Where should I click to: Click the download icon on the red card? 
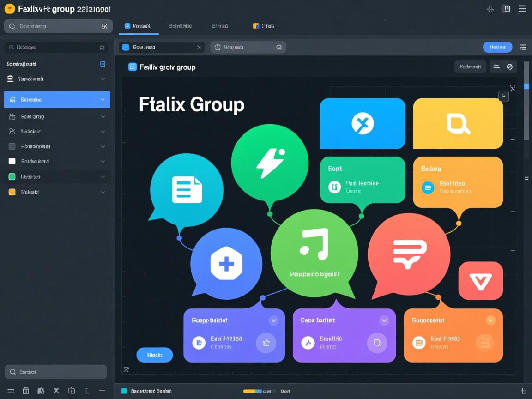pyautogui.click(x=480, y=281)
